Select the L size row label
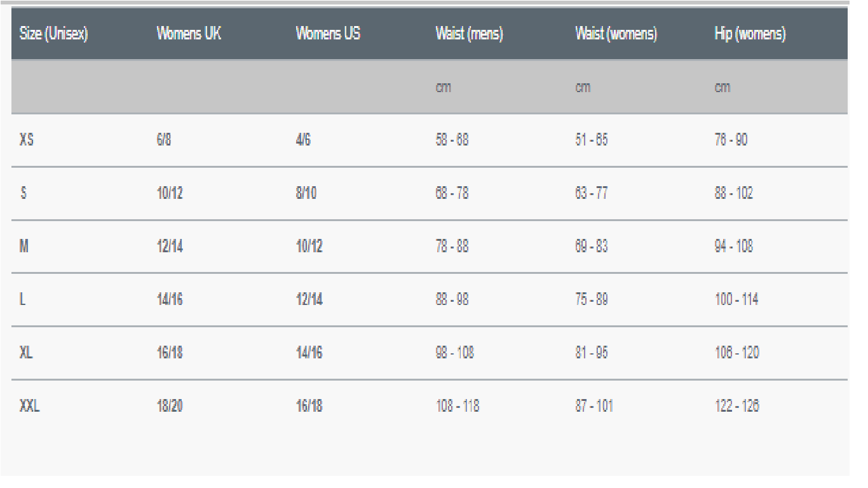The height and width of the screenshot is (488, 868). (23, 300)
